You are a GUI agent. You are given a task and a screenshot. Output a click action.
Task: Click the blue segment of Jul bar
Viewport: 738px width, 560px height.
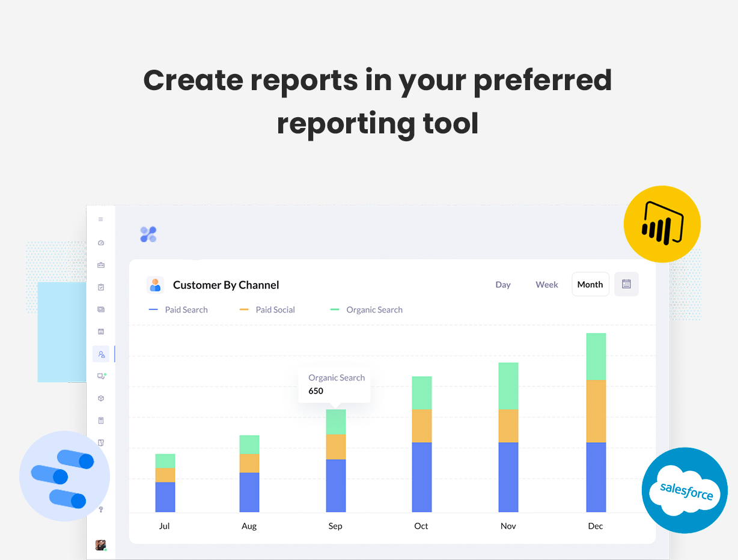(x=165, y=497)
